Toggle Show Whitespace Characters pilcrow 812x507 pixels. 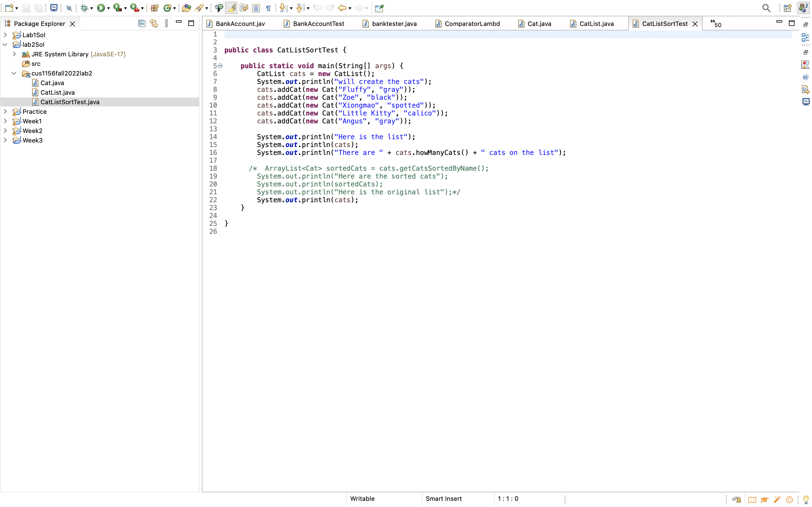pos(268,8)
